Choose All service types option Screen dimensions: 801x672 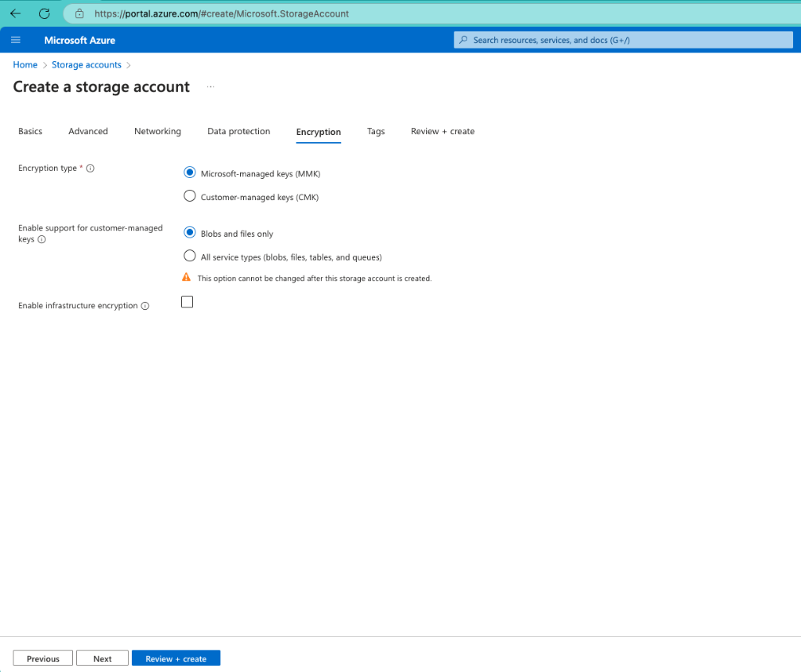[189, 256]
